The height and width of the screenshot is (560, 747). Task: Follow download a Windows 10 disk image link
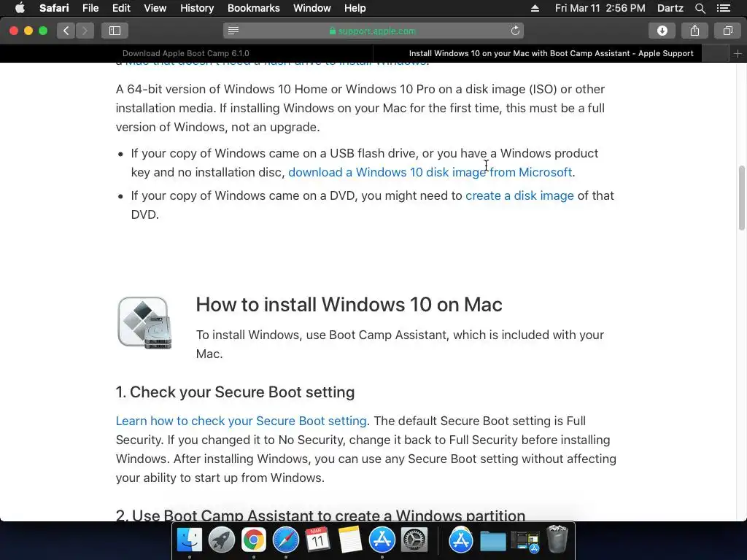point(430,172)
